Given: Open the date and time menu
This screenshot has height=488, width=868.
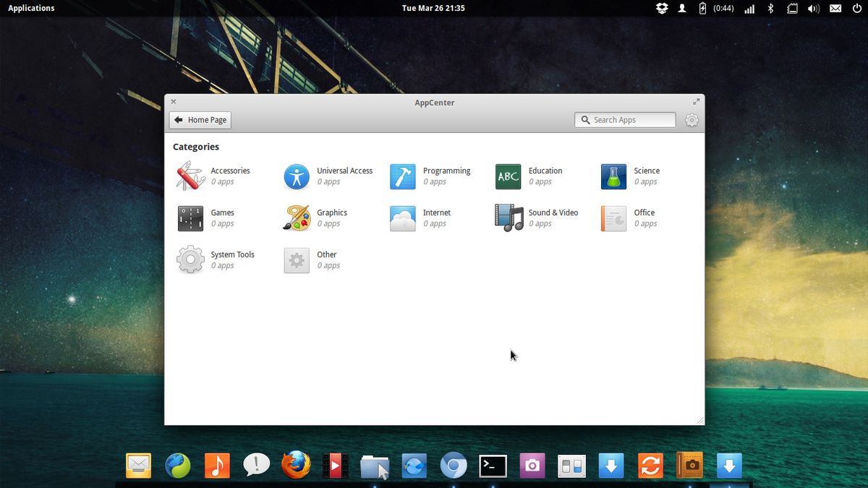Looking at the screenshot, I should [x=433, y=8].
